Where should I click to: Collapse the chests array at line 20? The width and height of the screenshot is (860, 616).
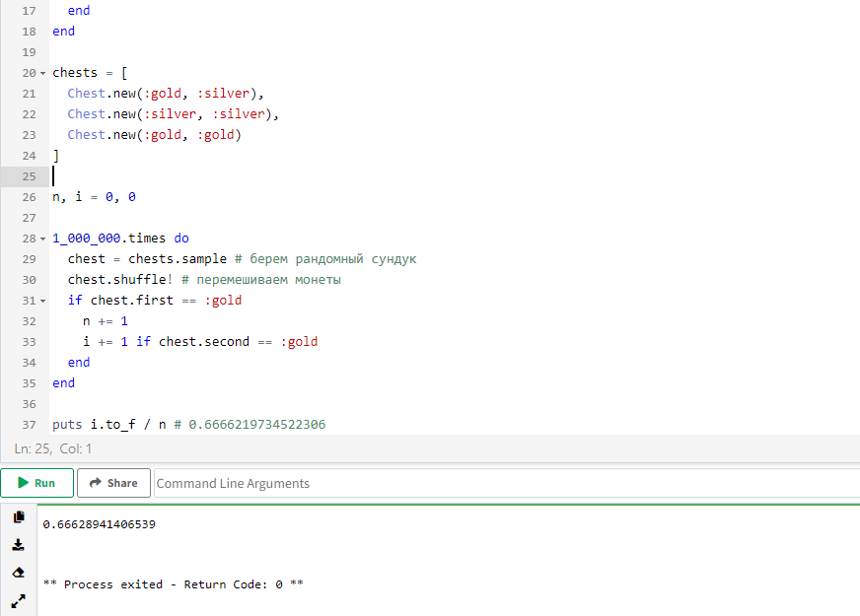click(x=42, y=73)
